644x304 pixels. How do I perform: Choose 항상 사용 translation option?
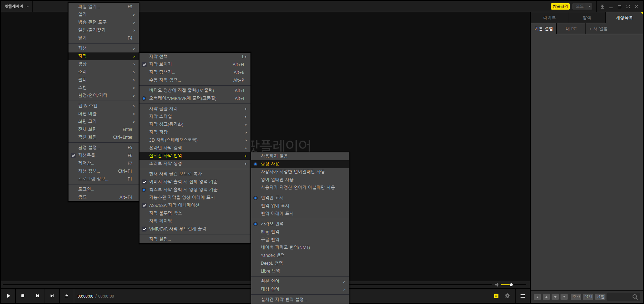[x=300, y=164]
